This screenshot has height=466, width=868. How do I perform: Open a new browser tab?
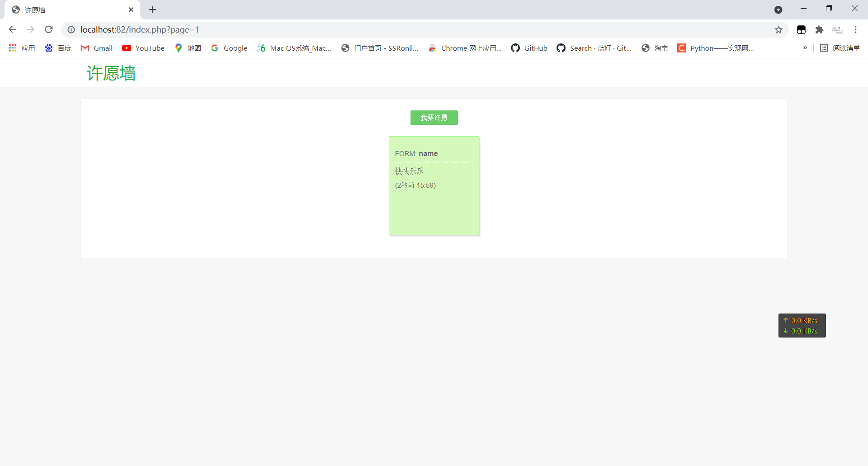coord(152,10)
